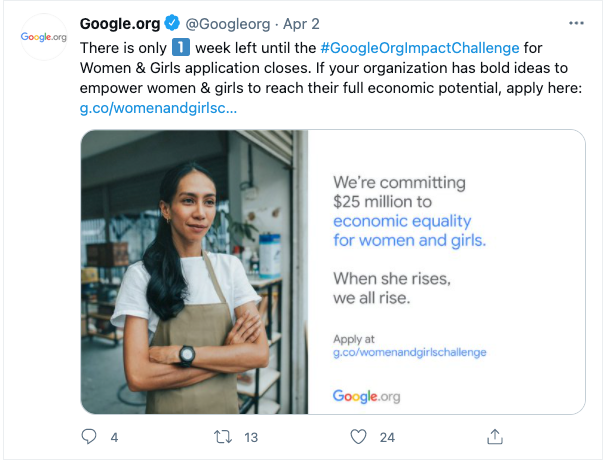Screen dimensions: 603x460
Task: Click the blue verified badge
Action: click(172, 23)
